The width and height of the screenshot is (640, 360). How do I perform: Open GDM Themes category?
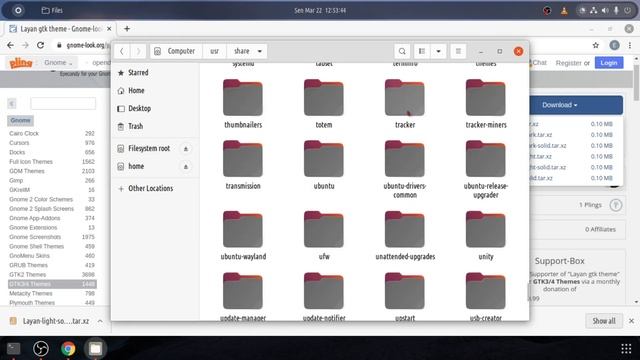[x=27, y=171]
